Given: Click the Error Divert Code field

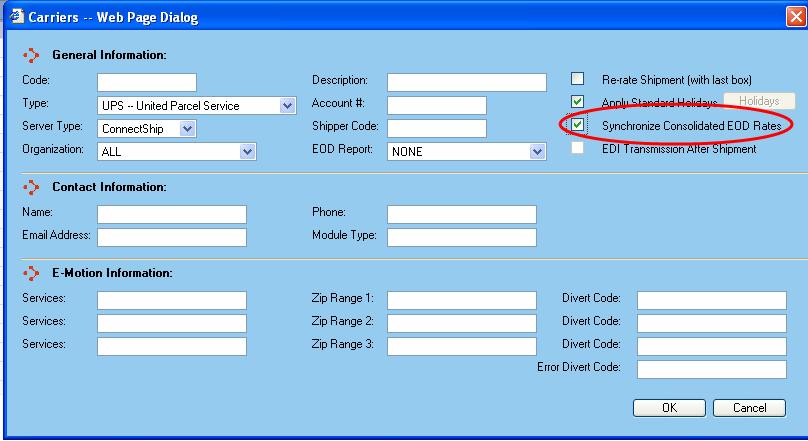Looking at the screenshot, I should pos(711,369).
